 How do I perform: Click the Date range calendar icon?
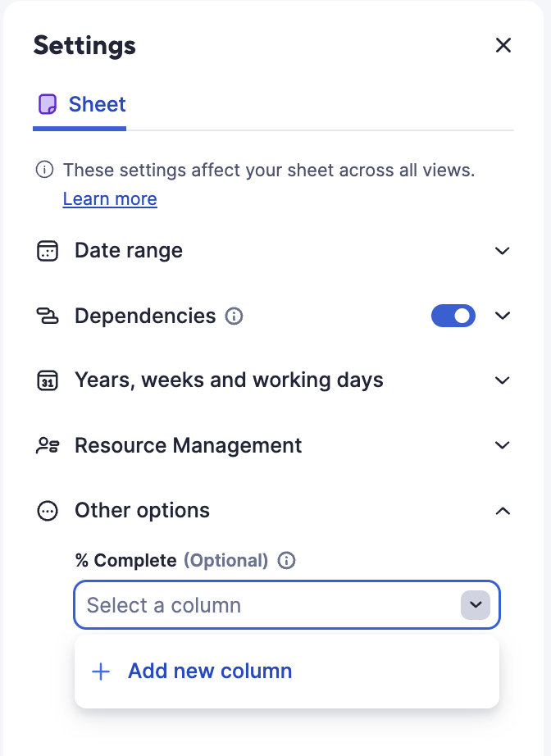tap(49, 250)
